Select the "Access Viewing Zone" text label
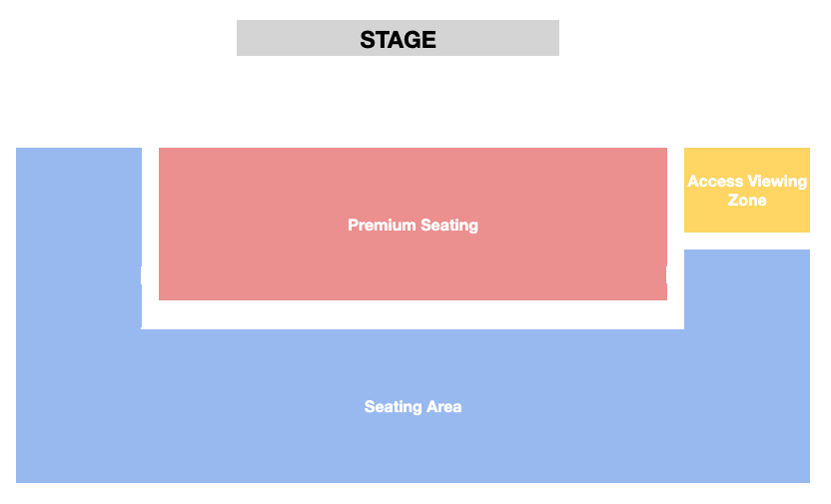This screenshot has height=504, width=831. coord(747,191)
